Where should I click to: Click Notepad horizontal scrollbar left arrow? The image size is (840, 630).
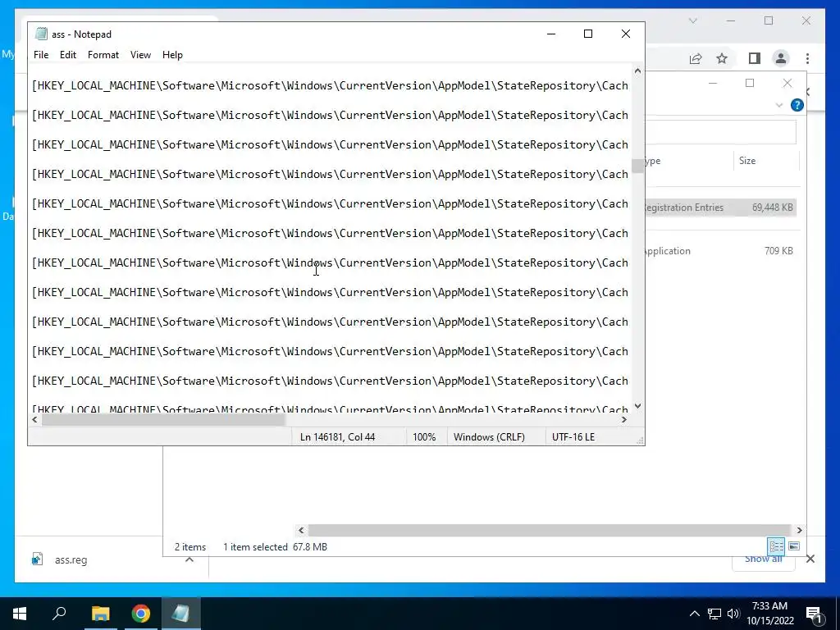tap(34, 420)
